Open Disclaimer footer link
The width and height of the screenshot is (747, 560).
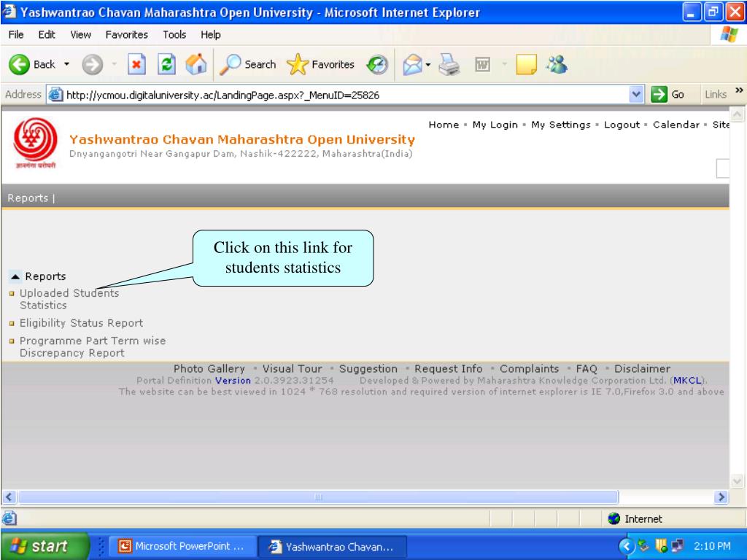point(642,368)
